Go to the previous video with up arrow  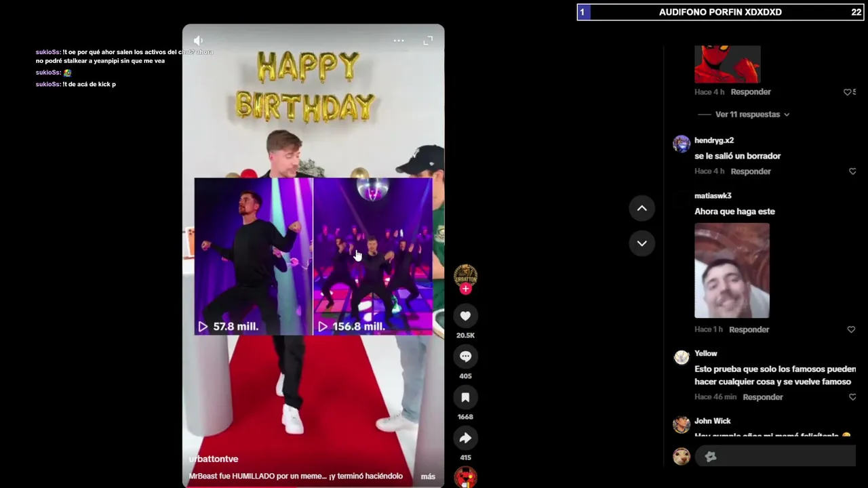pyautogui.click(x=642, y=208)
